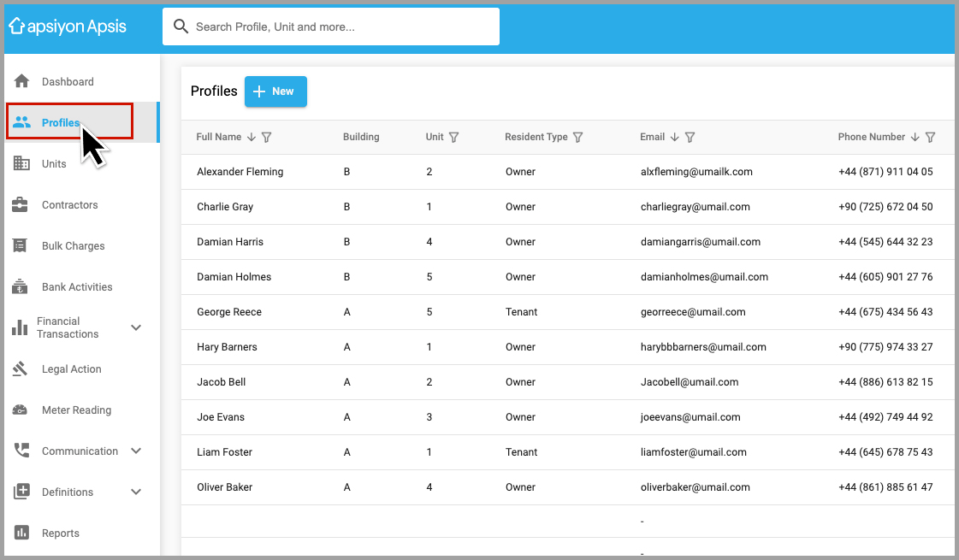Click email alxfleming@umailk.com
The image size is (959, 560).
696,172
